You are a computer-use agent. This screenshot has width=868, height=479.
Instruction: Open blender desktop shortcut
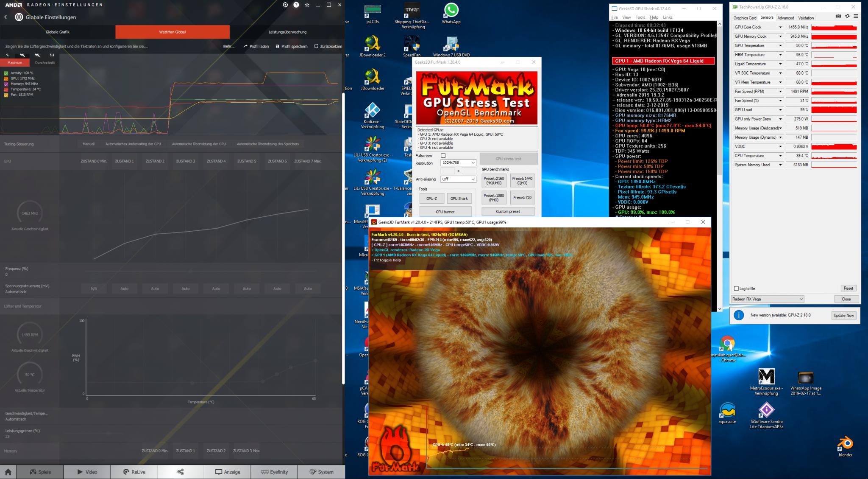pyautogui.click(x=845, y=446)
